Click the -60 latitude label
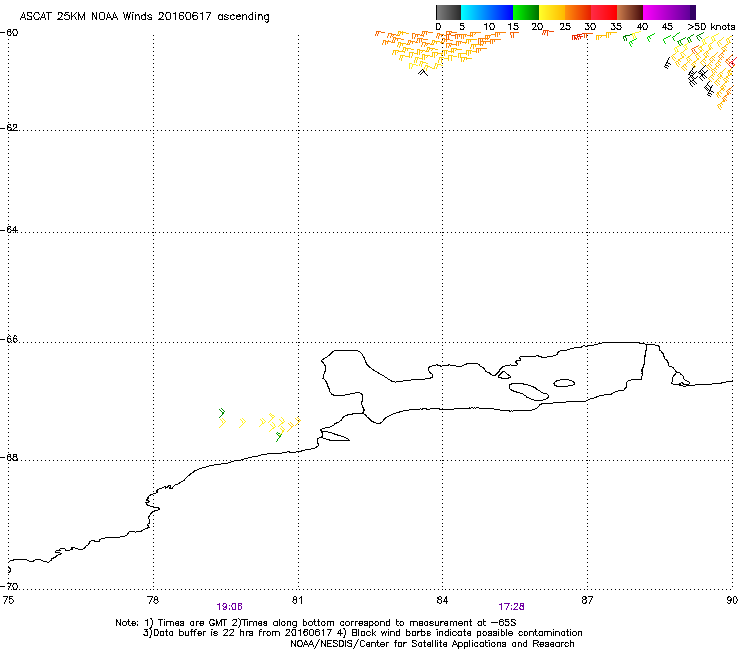 tap(9, 33)
